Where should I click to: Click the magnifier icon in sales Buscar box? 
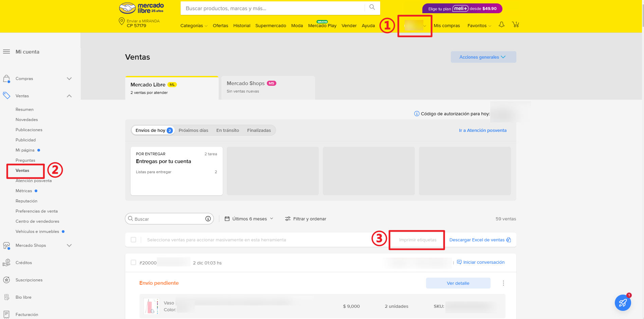tap(130, 219)
